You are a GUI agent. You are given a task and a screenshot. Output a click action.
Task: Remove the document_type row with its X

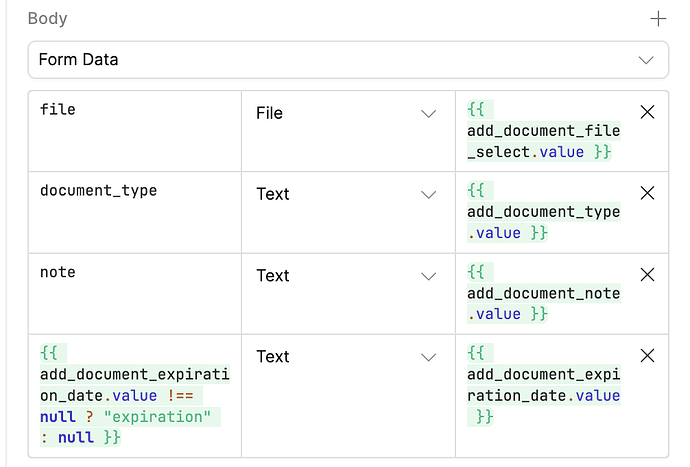pyautogui.click(x=647, y=193)
